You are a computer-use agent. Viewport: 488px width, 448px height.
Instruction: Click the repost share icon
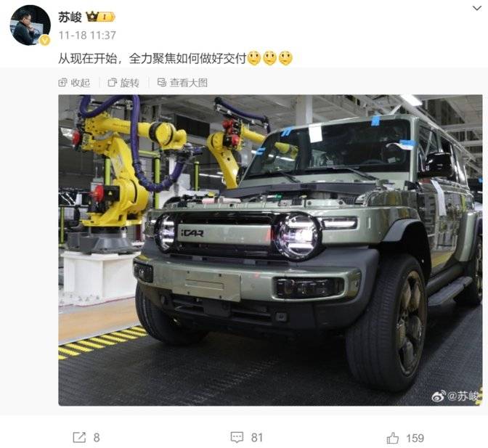pos(79,437)
